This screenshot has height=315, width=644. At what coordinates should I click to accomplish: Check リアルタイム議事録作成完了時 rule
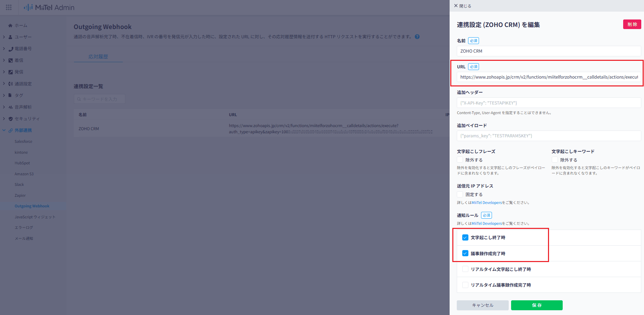(465, 285)
